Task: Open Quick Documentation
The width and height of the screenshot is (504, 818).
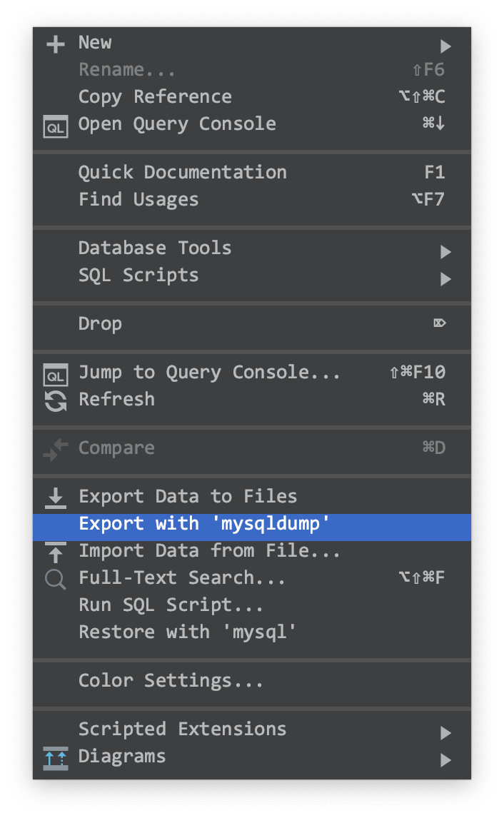Action: pyautogui.click(x=182, y=173)
